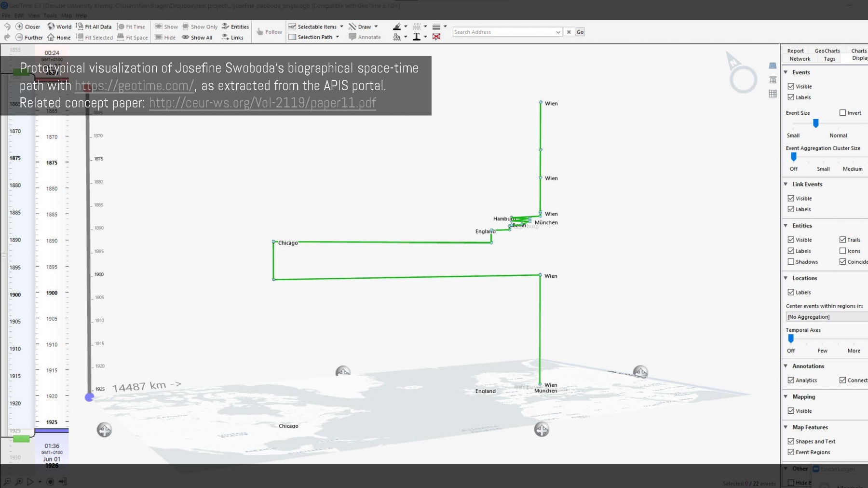The height and width of the screenshot is (488, 868).
Task: Open Selectable Items dropdown arrow
Action: point(341,27)
